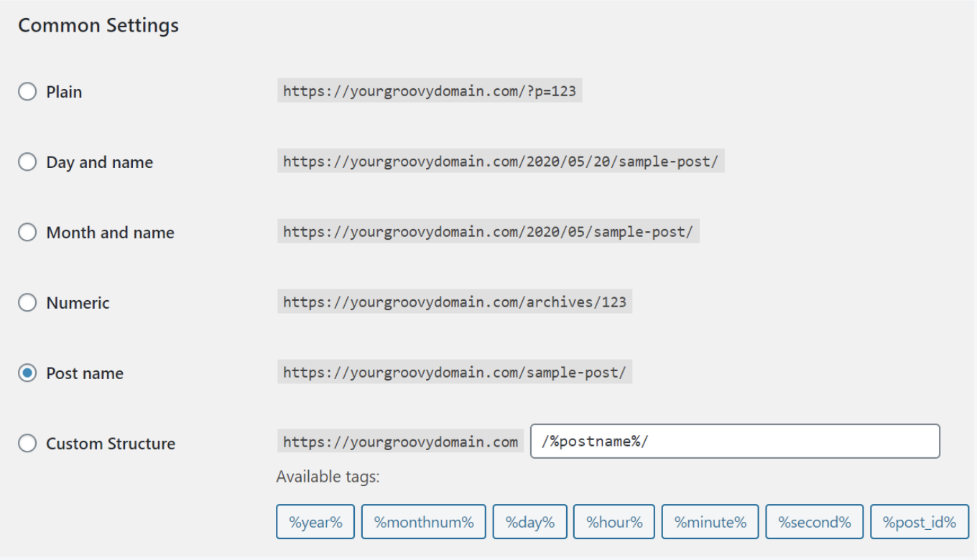Click the Common Settings heading
Image resolution: width=977 pixels, height=560 pixels.
pyautogui.click(x=98, y=26)
